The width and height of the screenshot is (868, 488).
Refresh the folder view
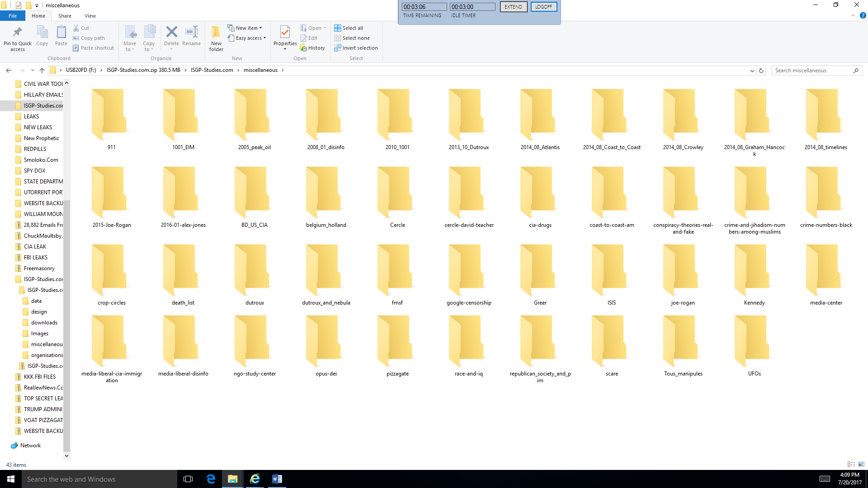coord(761,70)
